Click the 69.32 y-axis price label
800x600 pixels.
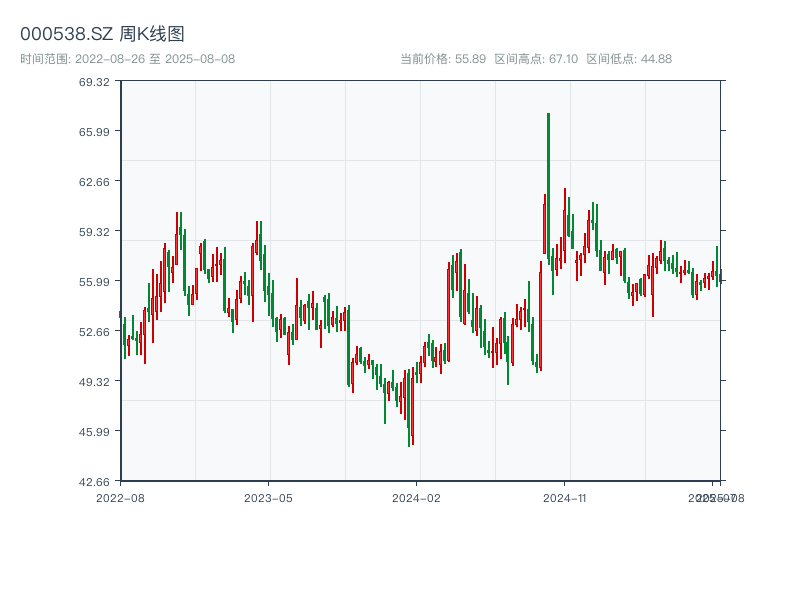(x=94, y=81)
